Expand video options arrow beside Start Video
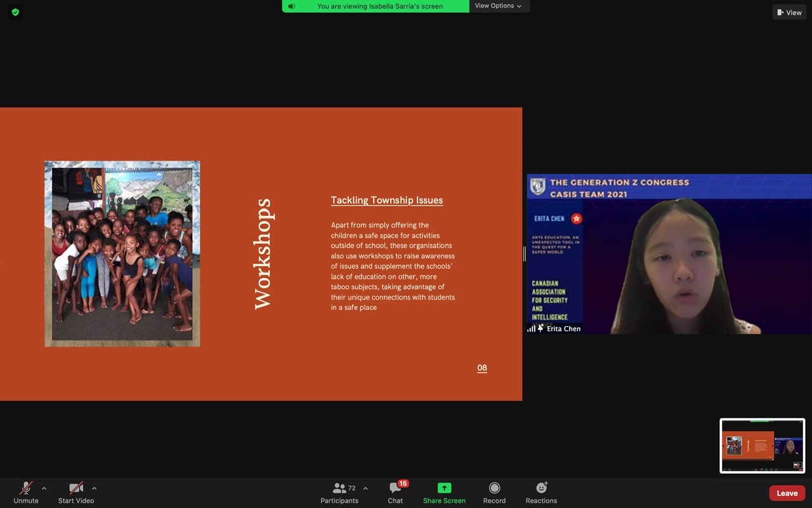 94,488
